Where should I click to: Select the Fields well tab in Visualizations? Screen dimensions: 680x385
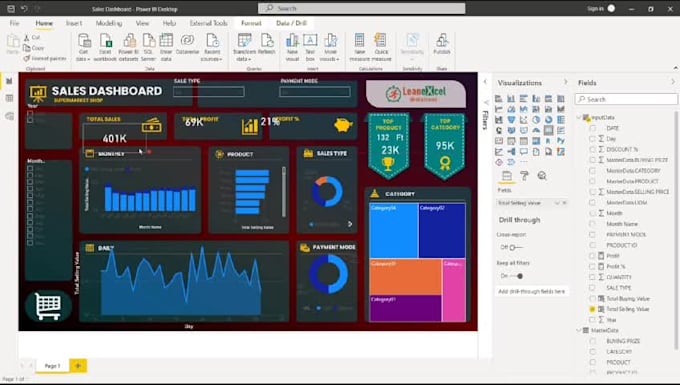(x=507, y=176)
